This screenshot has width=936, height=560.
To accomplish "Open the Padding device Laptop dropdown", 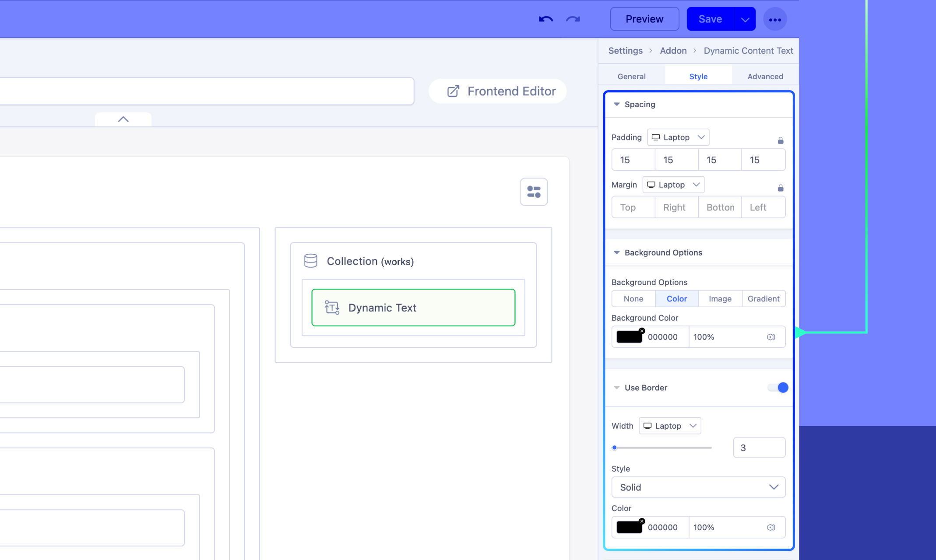I will [678, 137].
